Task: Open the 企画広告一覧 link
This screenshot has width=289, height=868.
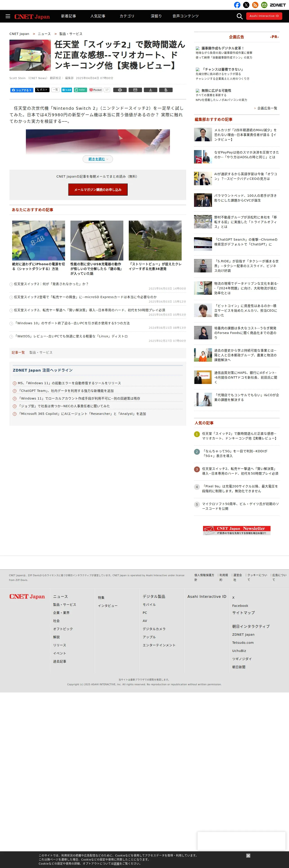Action: [x=267, y=108]
